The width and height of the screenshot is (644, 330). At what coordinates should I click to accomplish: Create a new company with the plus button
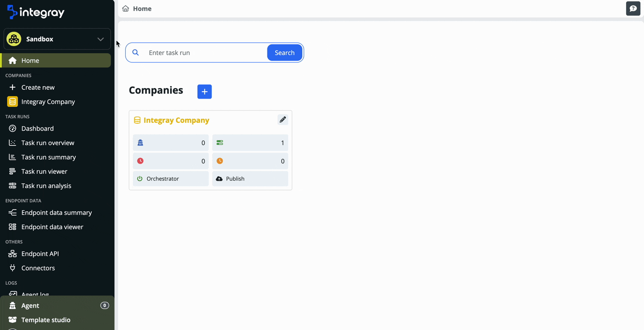pos(204,91)
